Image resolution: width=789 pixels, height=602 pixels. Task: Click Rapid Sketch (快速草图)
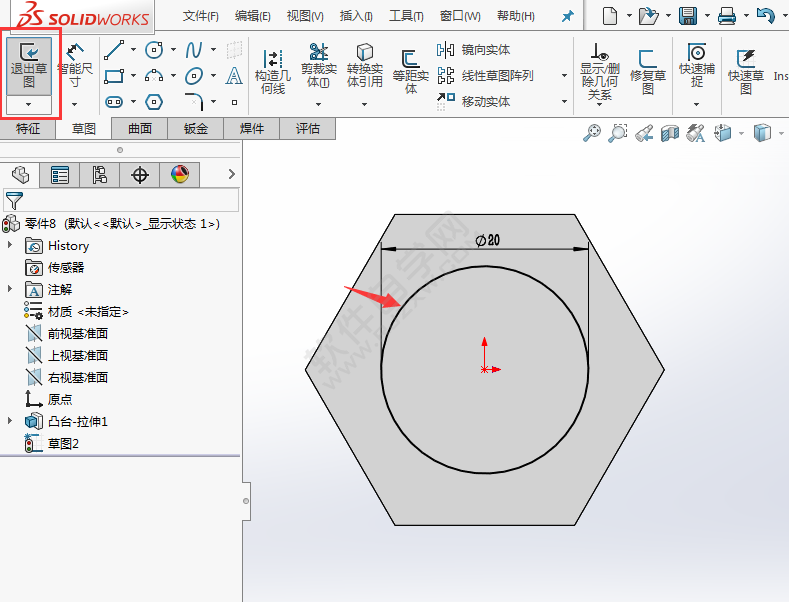(746, 72)
